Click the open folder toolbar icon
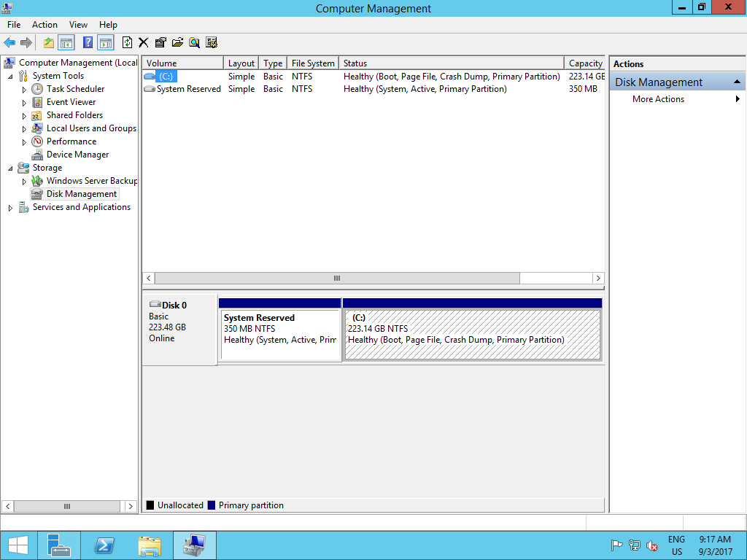The image size is (747, 560). [177, 42]
